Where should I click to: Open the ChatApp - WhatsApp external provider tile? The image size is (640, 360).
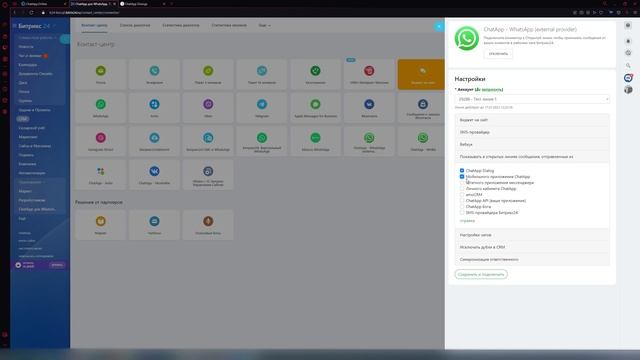[369, 141]
